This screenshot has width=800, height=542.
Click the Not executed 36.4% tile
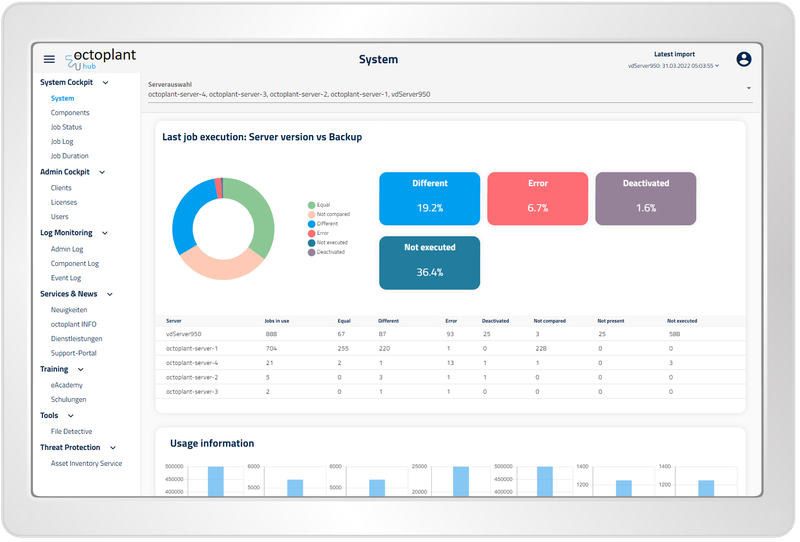point(429,263)
